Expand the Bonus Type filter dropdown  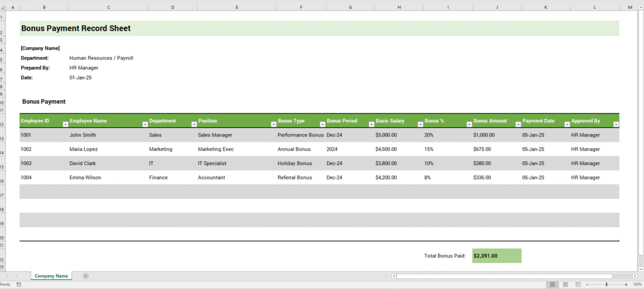tap(321, 125)
